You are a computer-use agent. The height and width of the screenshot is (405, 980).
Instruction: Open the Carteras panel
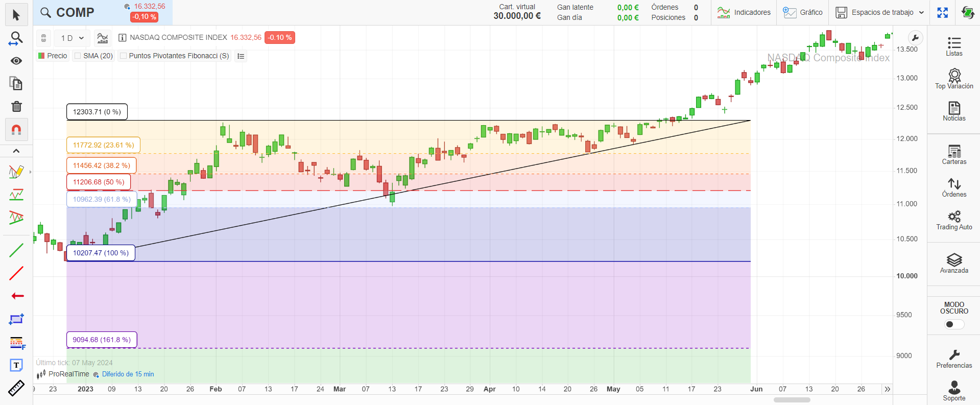click(x=954, y=155)
